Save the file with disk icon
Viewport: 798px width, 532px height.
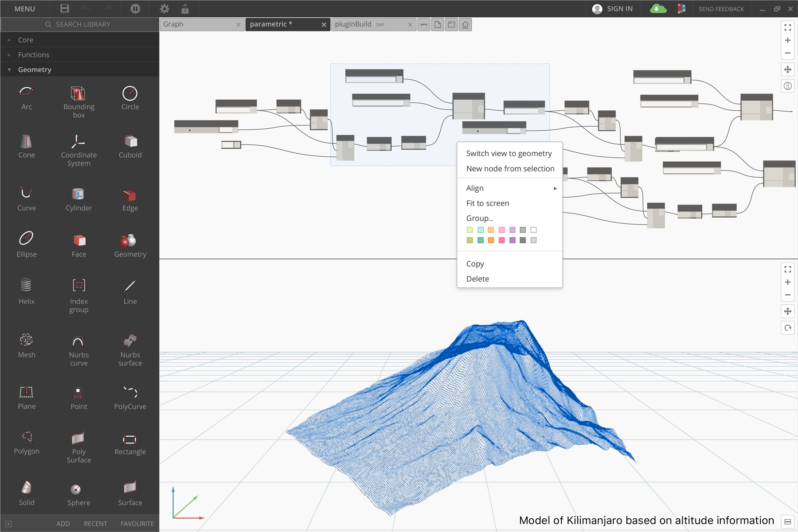(x=64, y=8)
